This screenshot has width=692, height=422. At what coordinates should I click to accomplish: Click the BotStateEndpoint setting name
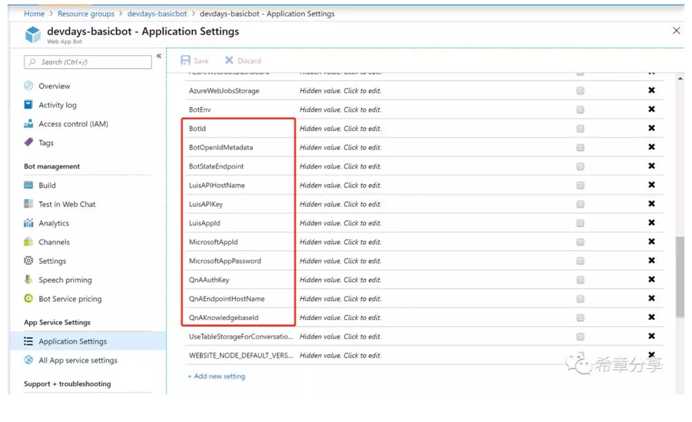point(216,166)
